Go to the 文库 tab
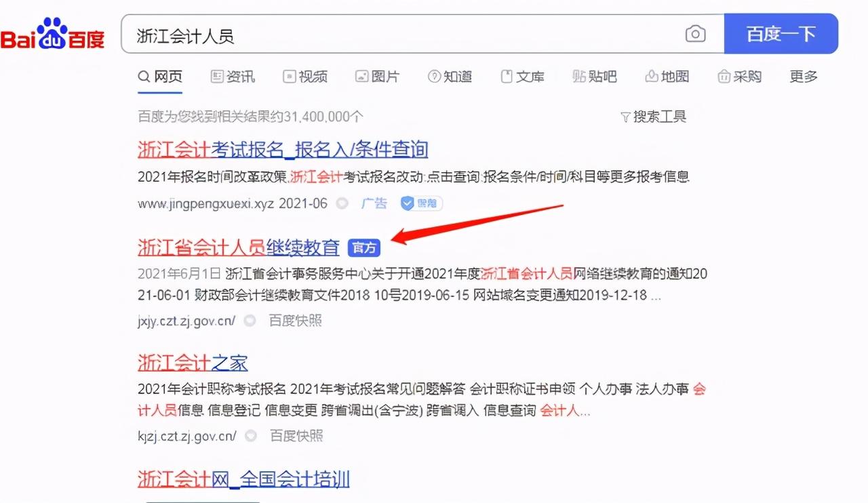The width and height of the screenshot is (868, 503). coord(522,77)
